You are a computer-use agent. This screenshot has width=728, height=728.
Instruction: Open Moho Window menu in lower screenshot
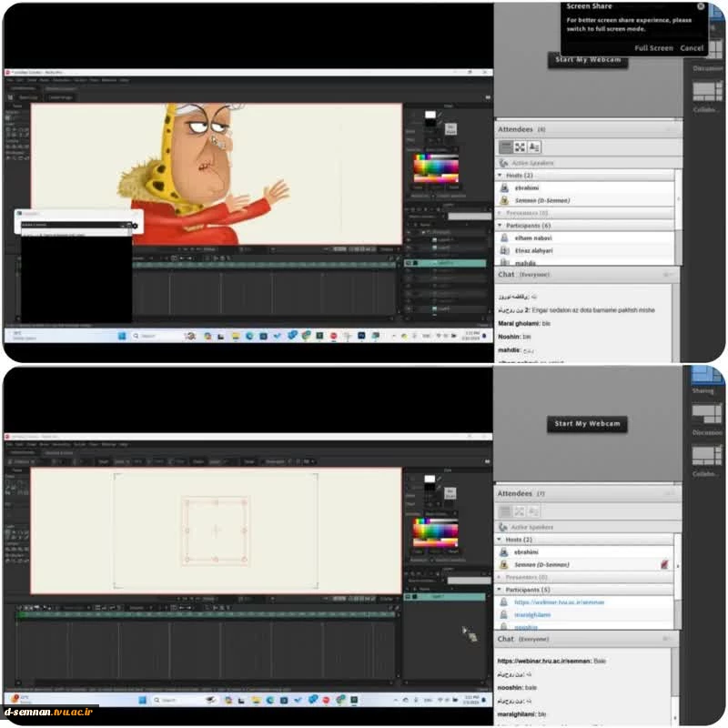click(109, 445)
